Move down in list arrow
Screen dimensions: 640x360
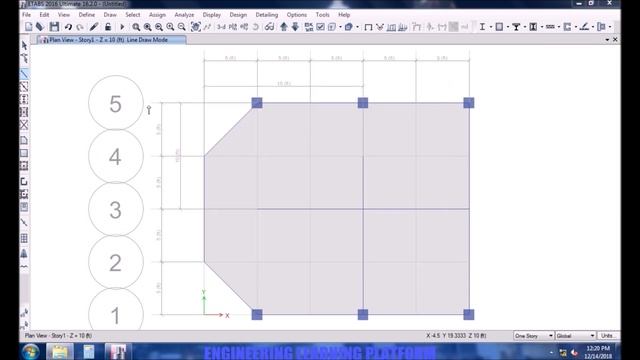point(295,27)
